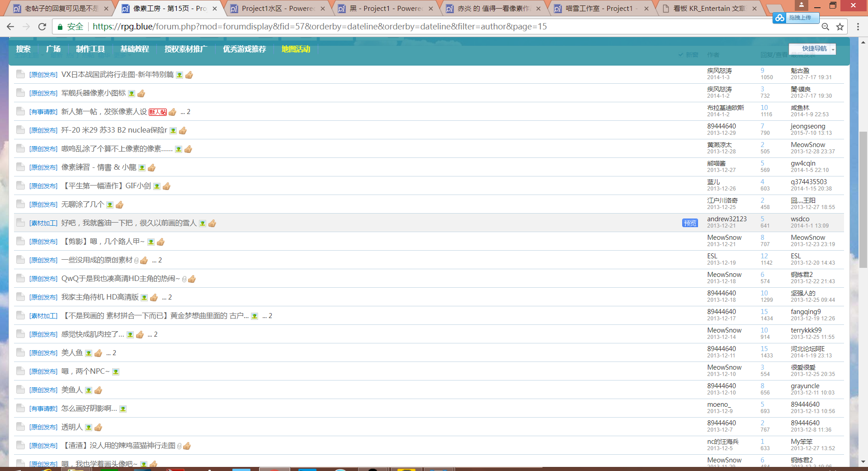Click the folder icon beside VX日本战国武将行走图
868x471 pixels.
click(x=20, y=74)
